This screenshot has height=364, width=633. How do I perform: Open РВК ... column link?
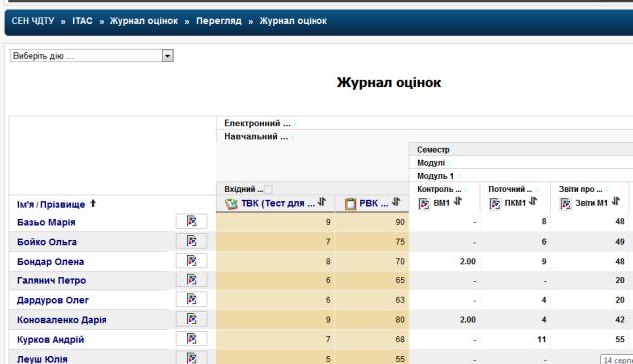coord(374,204)
